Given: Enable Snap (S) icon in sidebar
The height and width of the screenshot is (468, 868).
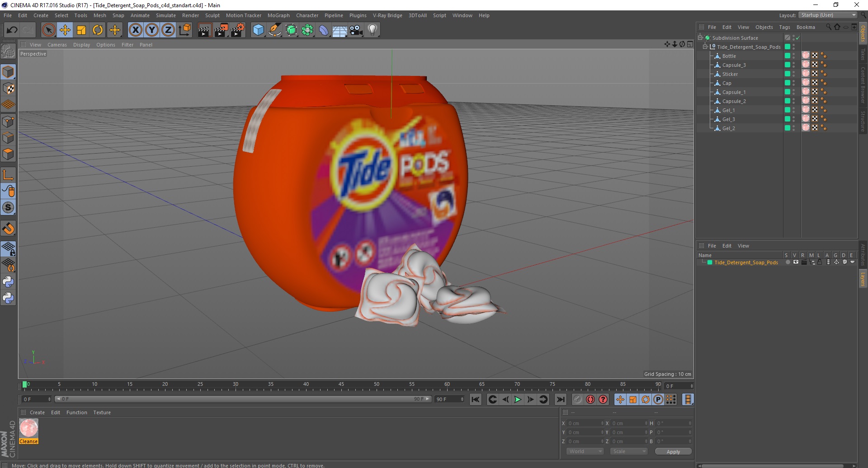Looking at the screenshot, I should 8,208.
